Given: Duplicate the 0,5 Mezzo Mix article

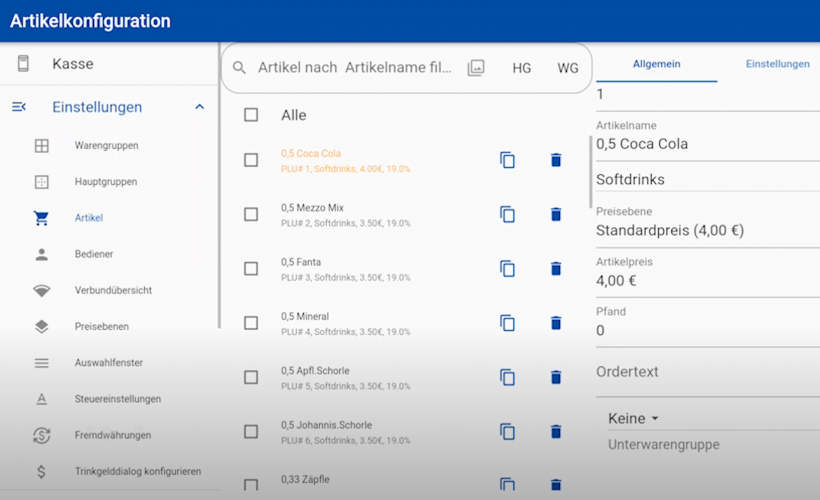Looking at the screenshot, I should point(507,214).
